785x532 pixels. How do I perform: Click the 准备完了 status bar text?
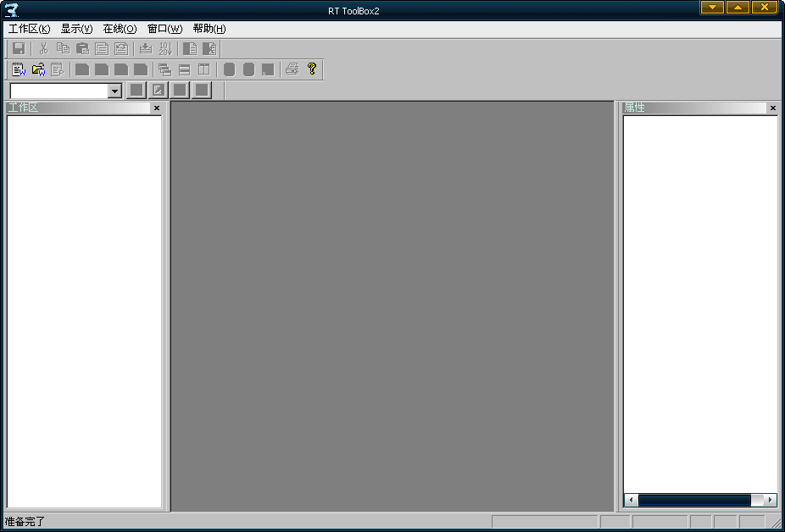click(25, 522)
